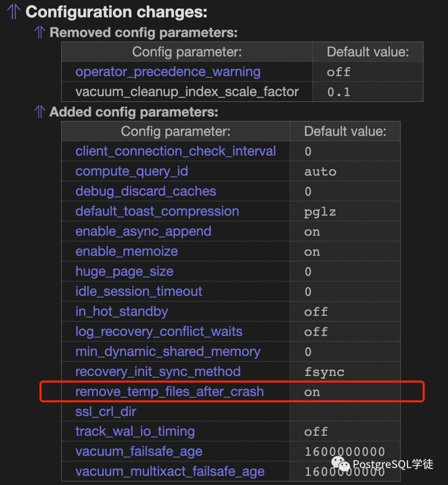Collapse the Configuration changes section arrow
Image resolution: width=448 pixels, height=485 pixels.
click(x=14, y=12)
